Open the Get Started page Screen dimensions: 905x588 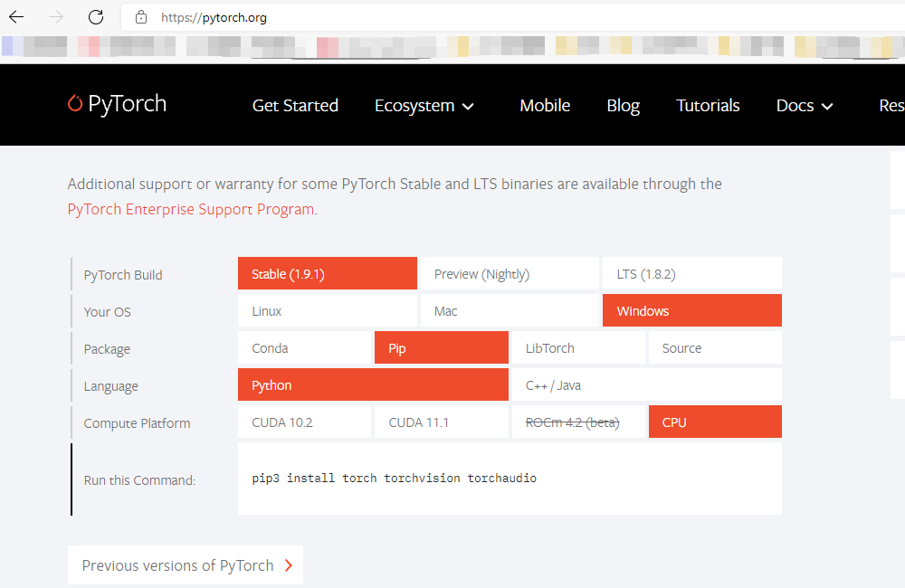tap(295, 106)
